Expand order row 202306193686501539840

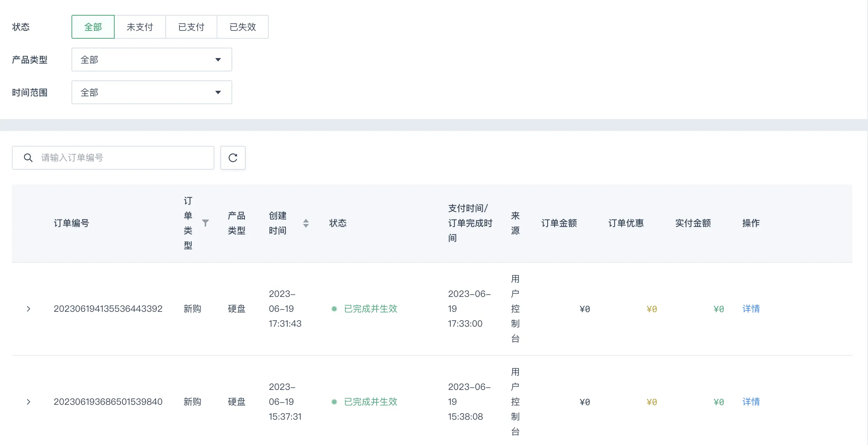coord(29,402)
